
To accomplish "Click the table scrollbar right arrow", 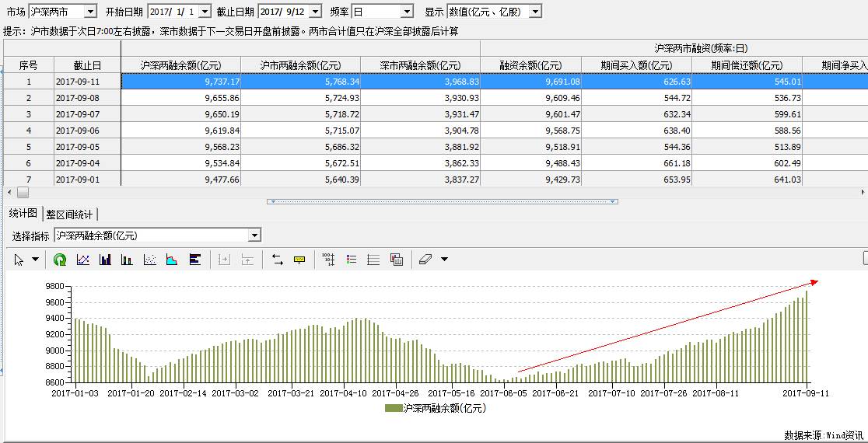I will click(x=863, y=193).
